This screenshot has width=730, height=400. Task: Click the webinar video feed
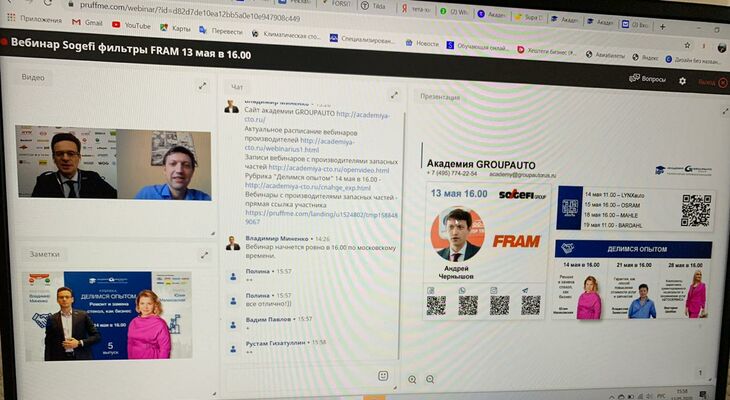coord(114,163)
